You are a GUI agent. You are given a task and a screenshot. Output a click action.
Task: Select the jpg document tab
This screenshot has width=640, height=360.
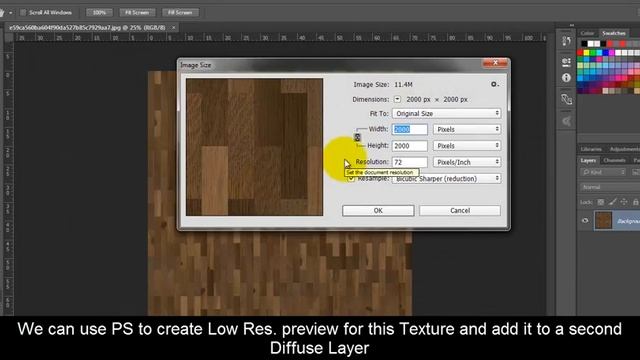pos(87,27)
